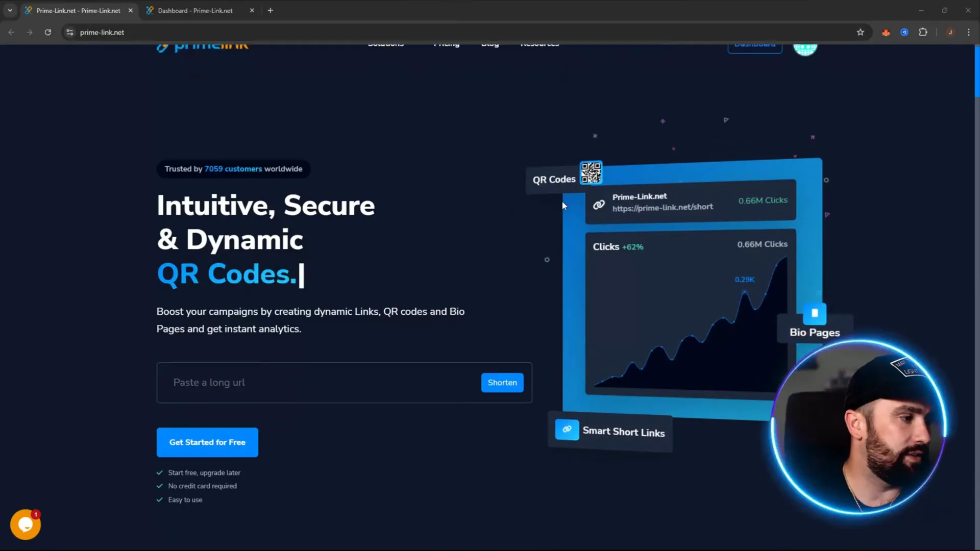980x551 pixels.
Task: Click the Bio Pages square icon
Action: point(815,313)
